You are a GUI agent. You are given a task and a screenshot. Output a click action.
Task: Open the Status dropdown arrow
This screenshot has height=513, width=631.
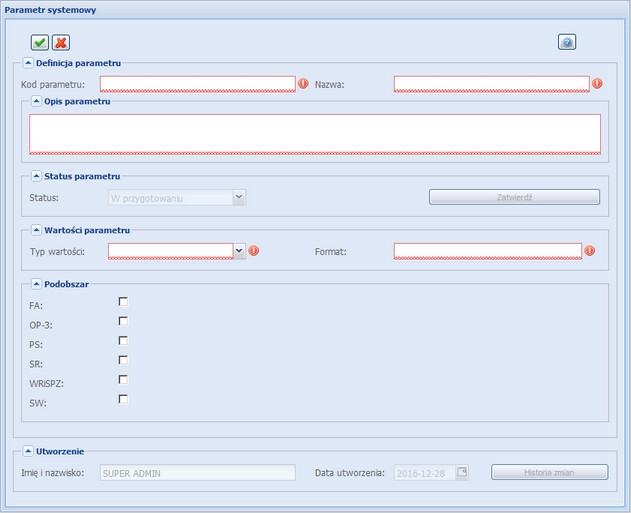(x=239, y=197)
